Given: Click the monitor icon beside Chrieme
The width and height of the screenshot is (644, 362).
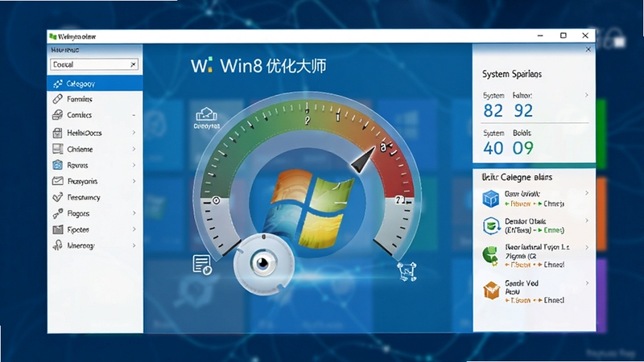Looking at the screenshot, I should [x=57, y=149].
